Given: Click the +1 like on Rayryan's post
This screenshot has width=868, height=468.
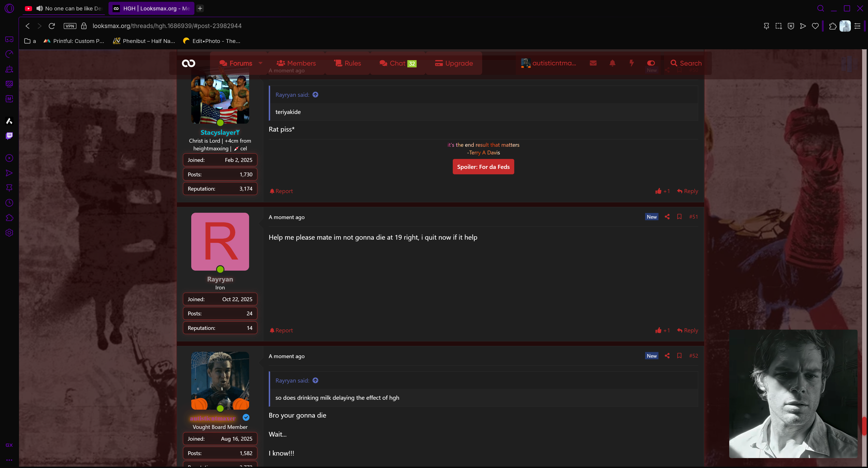Looking at the screenshot, I should pyautogui.click(x=662, y=330).
